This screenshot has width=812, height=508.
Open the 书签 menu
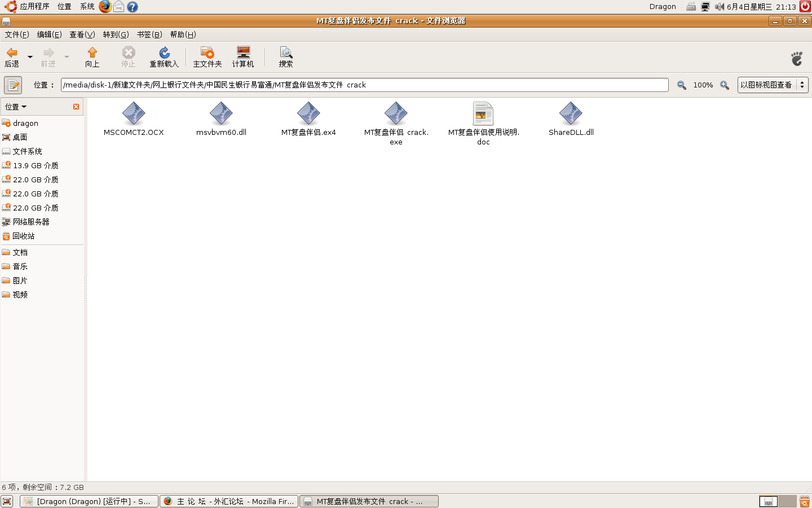point(148,34)
